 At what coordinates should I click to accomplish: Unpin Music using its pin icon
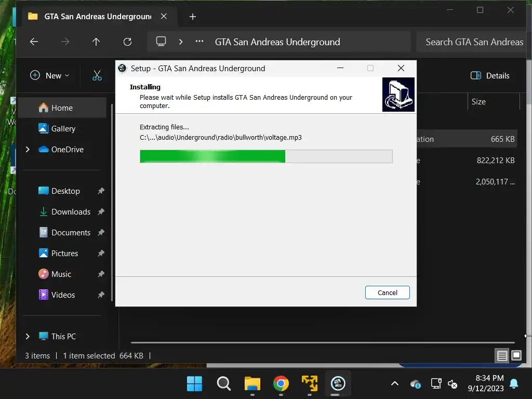(x=101, y=274)
